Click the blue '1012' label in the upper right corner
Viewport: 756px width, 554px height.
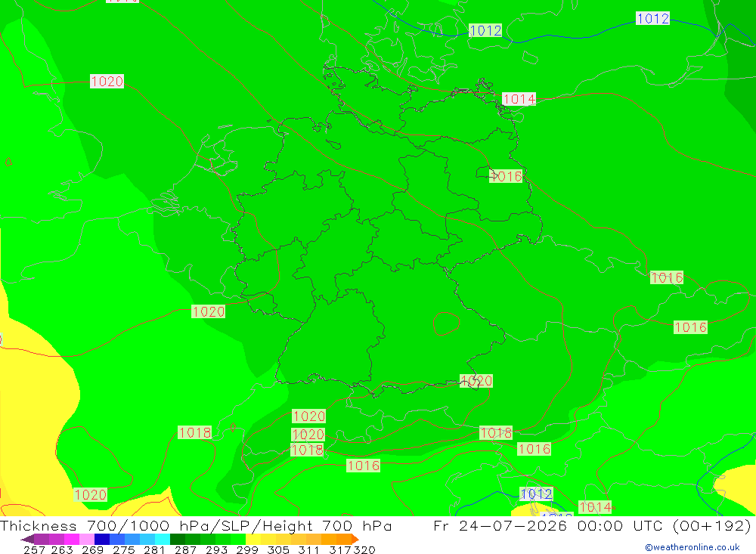pyautogui.click(x=652, y=18)
